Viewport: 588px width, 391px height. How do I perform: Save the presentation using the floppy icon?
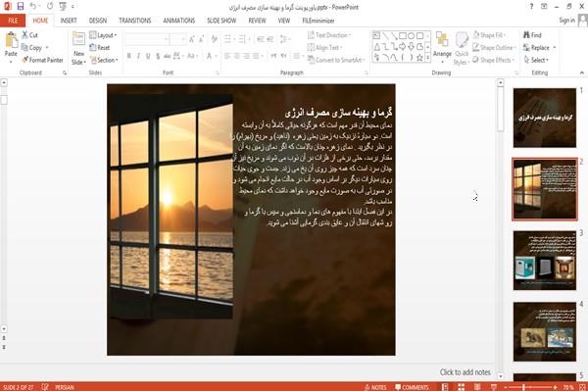21,7
